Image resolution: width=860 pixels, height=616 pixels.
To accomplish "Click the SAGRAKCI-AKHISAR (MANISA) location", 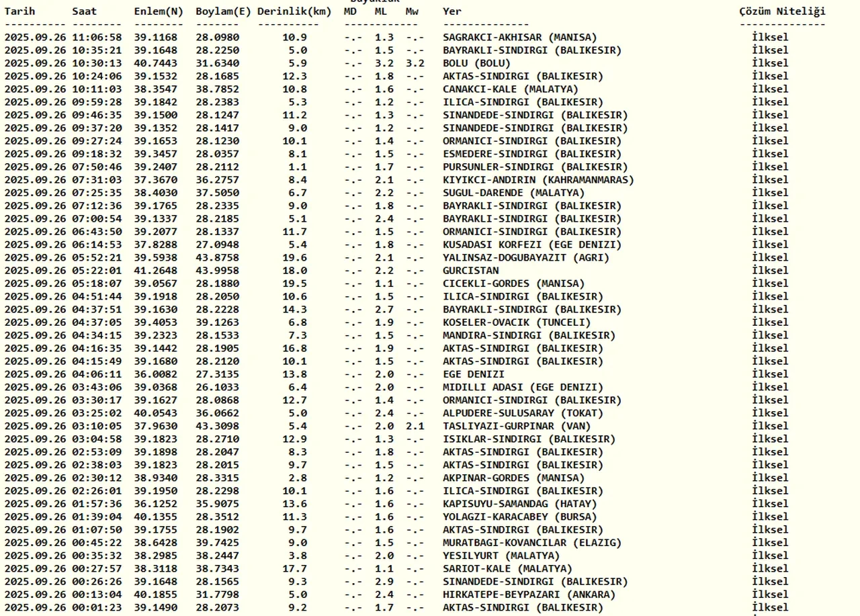I will click(x=519, y=38).
